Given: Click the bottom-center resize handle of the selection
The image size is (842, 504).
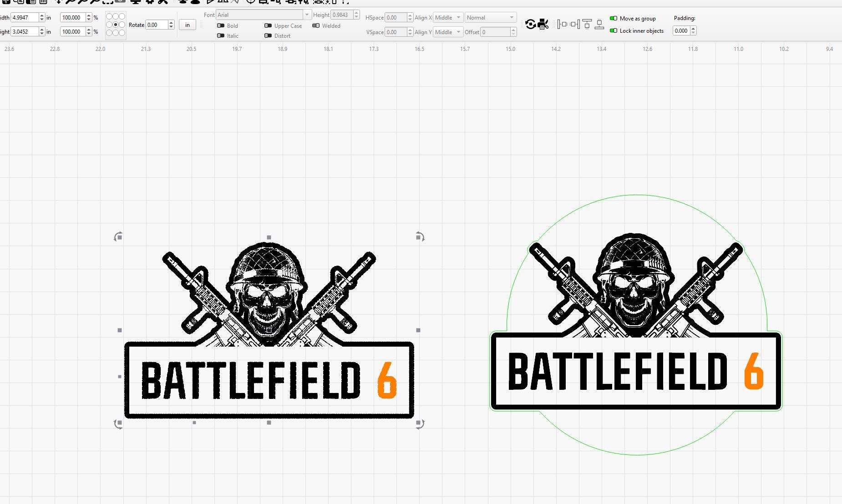Looking at the screenshot, I should coord(269,423).
